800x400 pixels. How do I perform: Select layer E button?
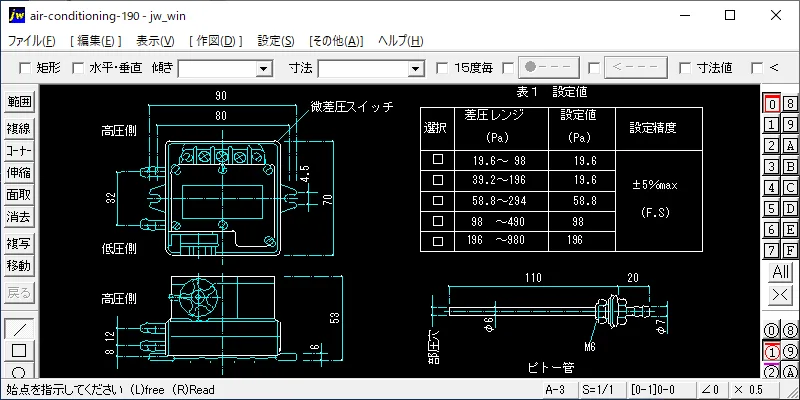point(790,229)
